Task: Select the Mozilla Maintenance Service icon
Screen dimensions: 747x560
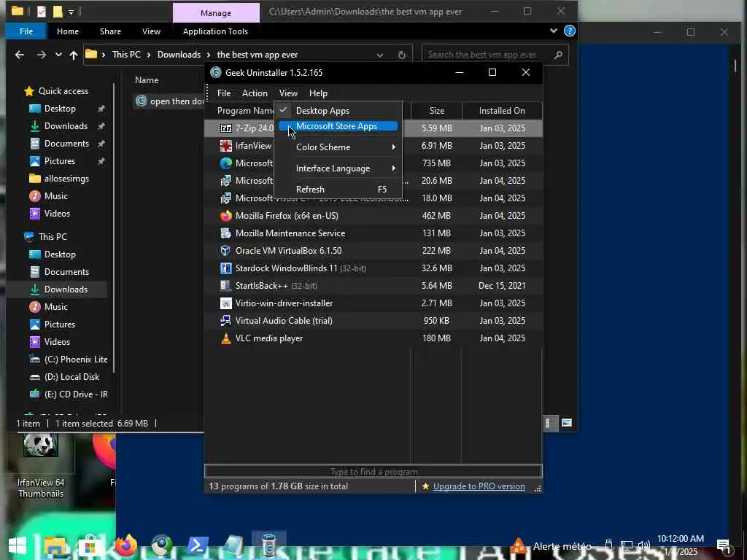Action: (x=226, y=233)
